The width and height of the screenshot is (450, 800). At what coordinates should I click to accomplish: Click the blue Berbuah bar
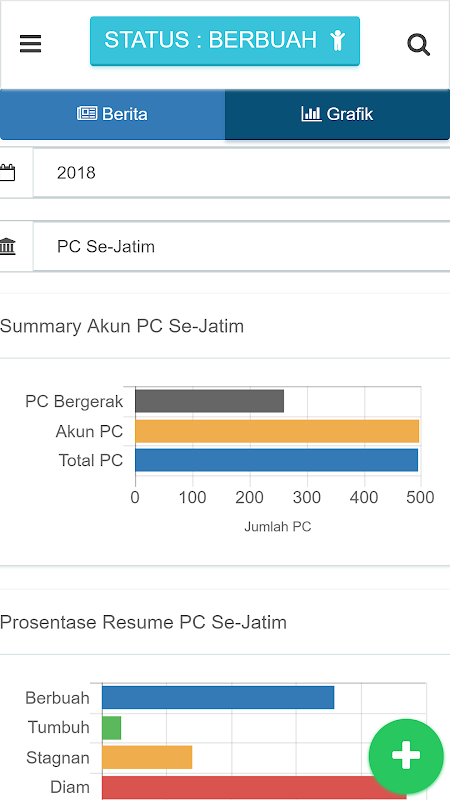[218, 697]
